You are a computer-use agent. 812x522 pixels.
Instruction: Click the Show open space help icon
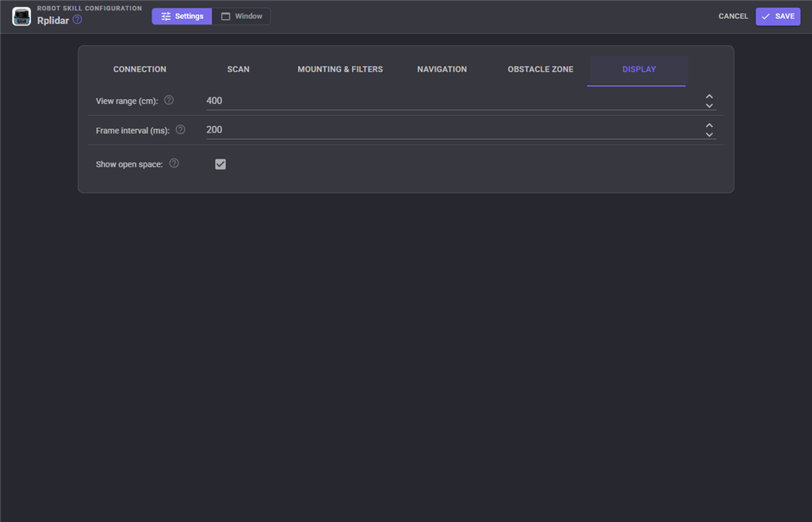click(174, 163)
